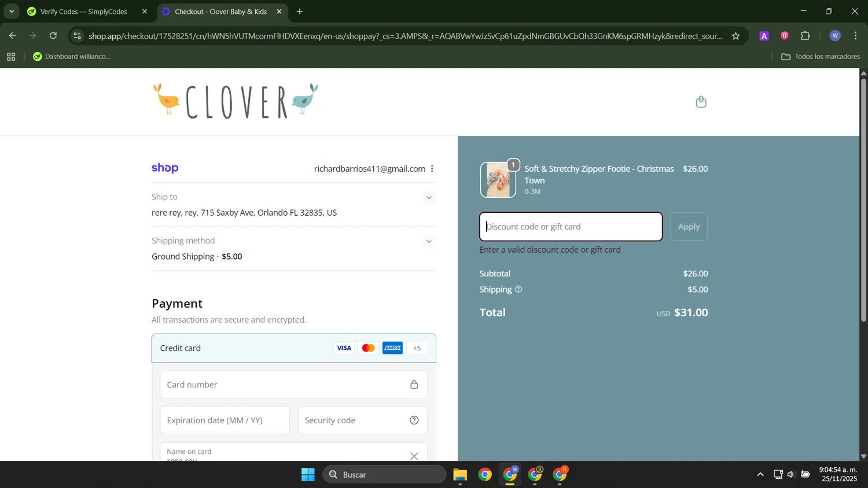Image resolution: width=868 pixels, height=488 pixels.
Task: Click the Total $31.00 amount
Action: coord(691,313)
